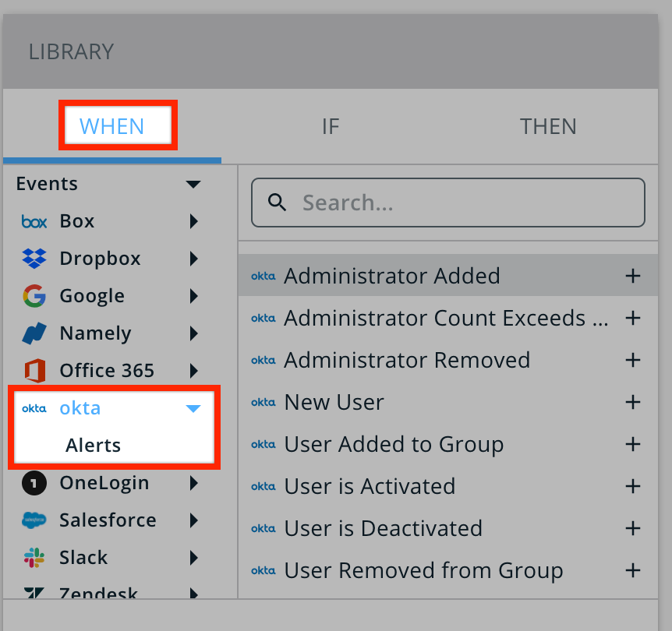Add the New User event with its plus

(633, 402)
